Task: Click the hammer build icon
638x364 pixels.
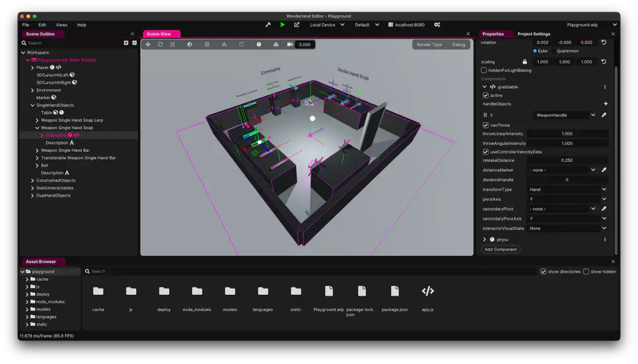Action: point(268,24)
